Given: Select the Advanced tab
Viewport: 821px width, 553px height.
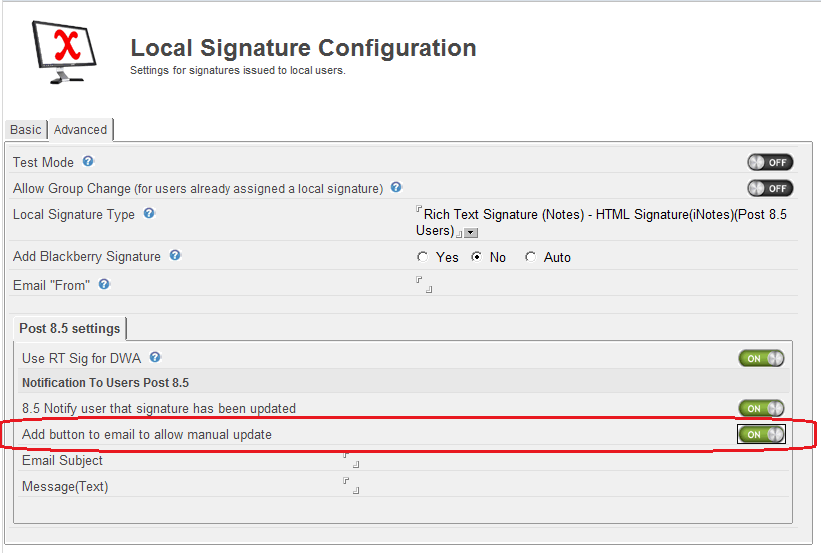Looking at the screenshot, I should tap(80, 130).
